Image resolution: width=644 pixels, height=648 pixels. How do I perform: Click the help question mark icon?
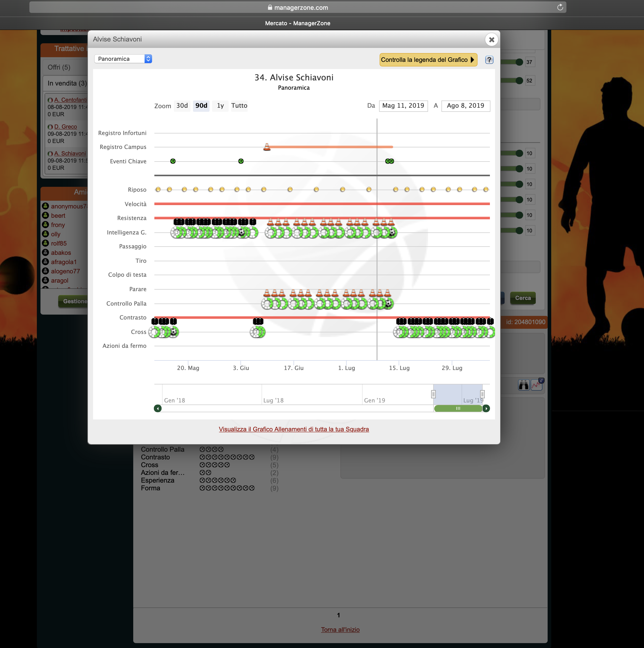tap(489, 60)
